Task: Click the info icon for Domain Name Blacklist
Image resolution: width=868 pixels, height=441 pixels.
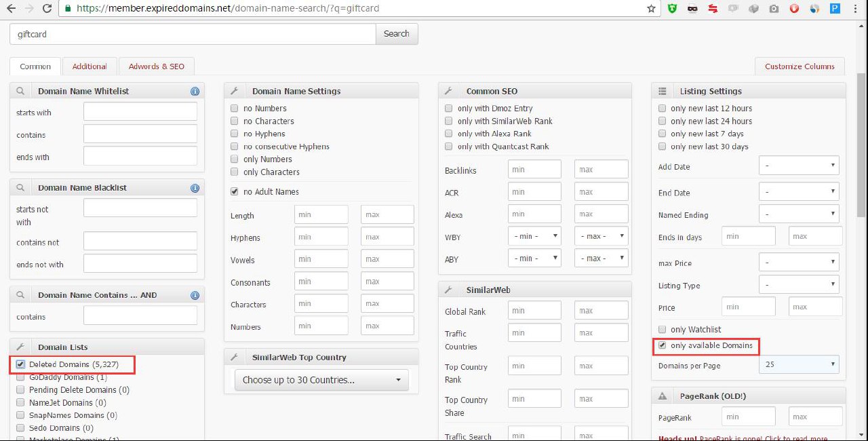Action: (x=195, y=188)
